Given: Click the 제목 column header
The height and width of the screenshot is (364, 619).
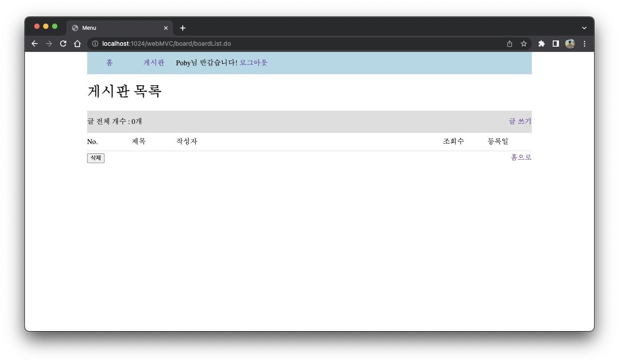Looking at the screenshot, I should pyautogui.click(x=139, y=141).
